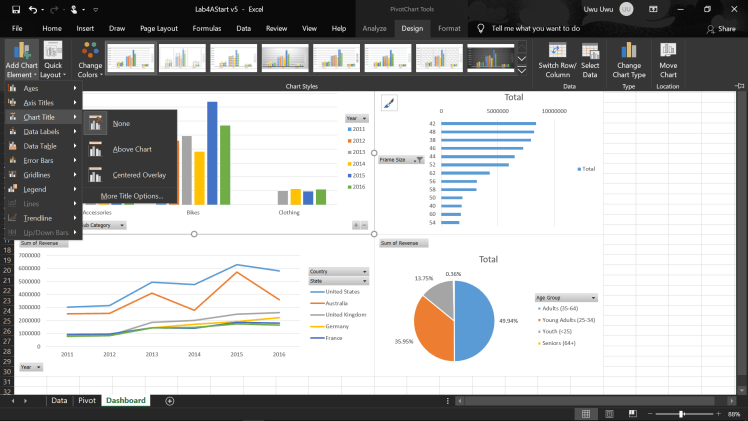Expand the Change Colors dropdown

[x=90, y=61]
